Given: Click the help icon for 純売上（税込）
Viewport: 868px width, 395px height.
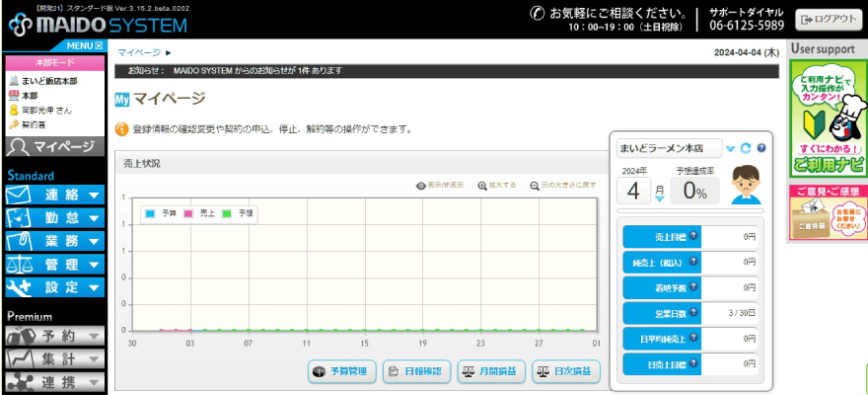Looking at the screenshot, I should pyautogui.click(x=693, y=261).
